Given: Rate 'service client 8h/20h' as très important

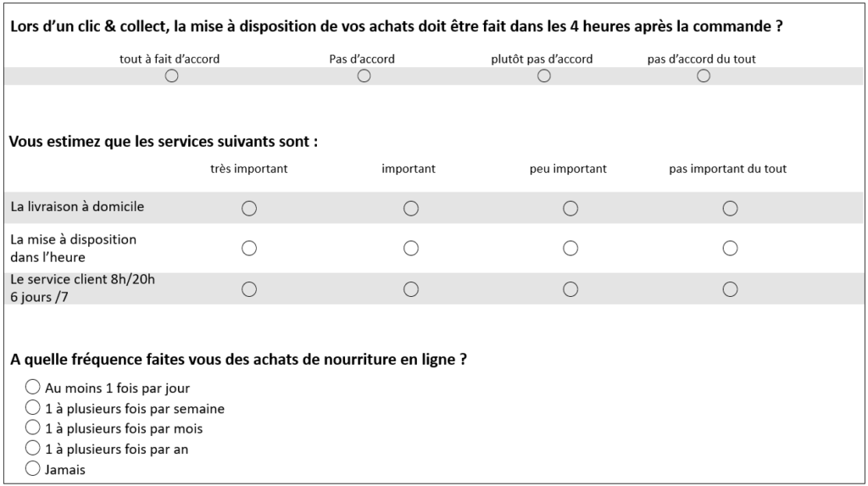Looking at the screenshot, I should [249, 289].
